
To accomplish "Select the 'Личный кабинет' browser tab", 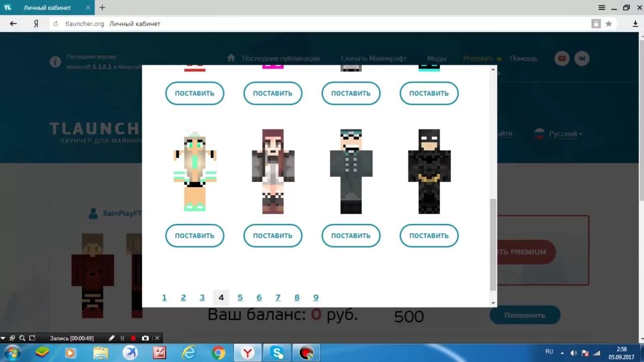I will click(47, 8).
